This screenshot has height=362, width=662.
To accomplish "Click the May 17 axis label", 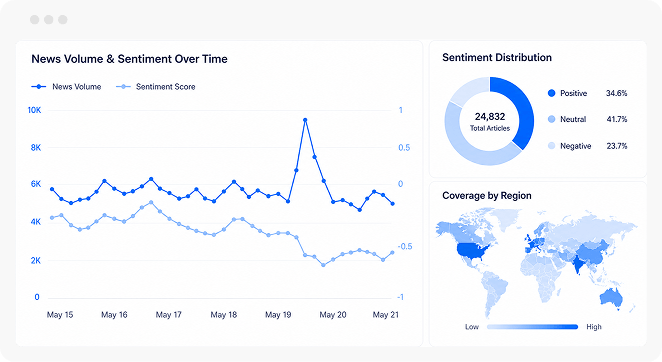I will [x=168, y=315].
